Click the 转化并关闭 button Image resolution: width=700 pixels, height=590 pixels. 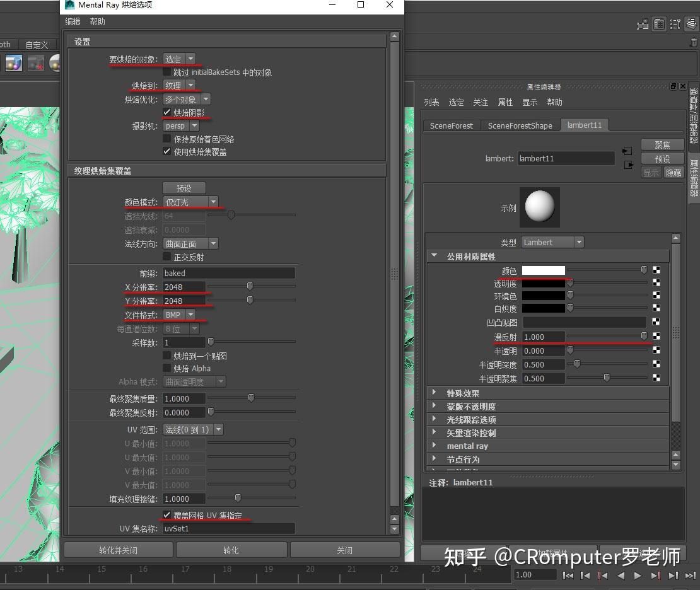[x=117, y=549]
